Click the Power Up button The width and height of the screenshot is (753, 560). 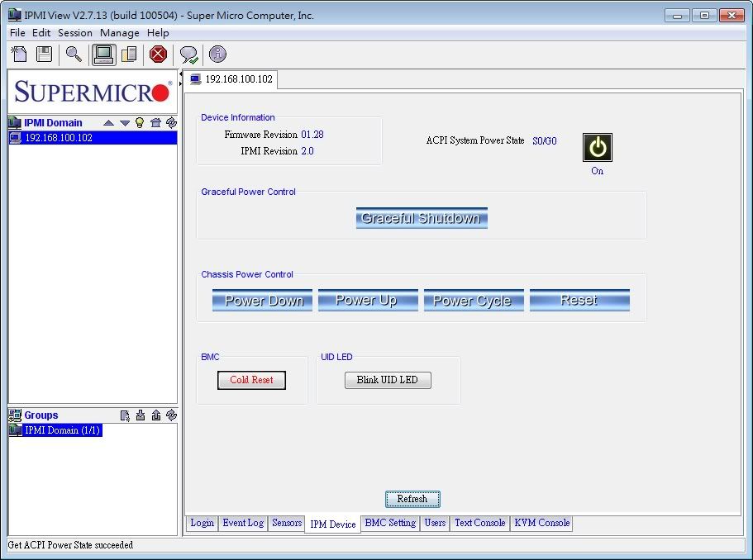pos(368,301)
